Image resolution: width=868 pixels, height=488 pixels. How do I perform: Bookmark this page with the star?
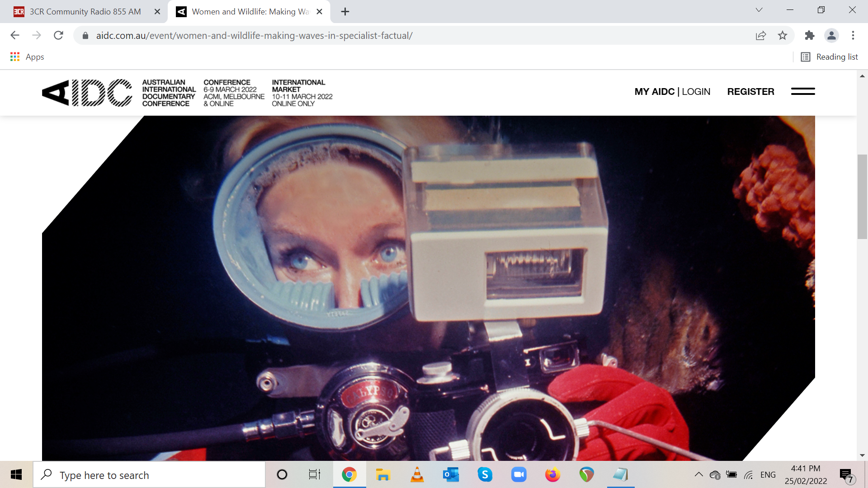[783, 35]
